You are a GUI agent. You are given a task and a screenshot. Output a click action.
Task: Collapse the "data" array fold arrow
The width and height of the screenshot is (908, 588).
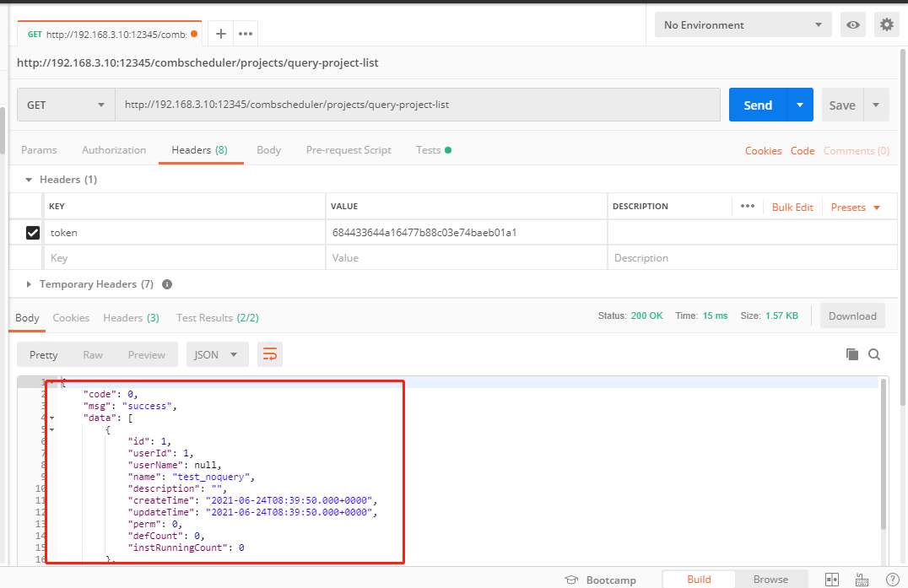51,418
